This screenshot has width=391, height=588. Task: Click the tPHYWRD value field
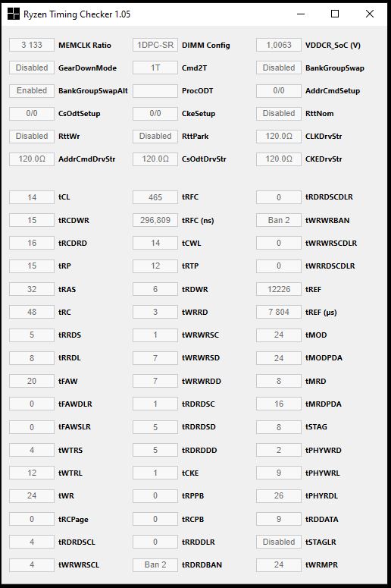(x=279, y=450)
